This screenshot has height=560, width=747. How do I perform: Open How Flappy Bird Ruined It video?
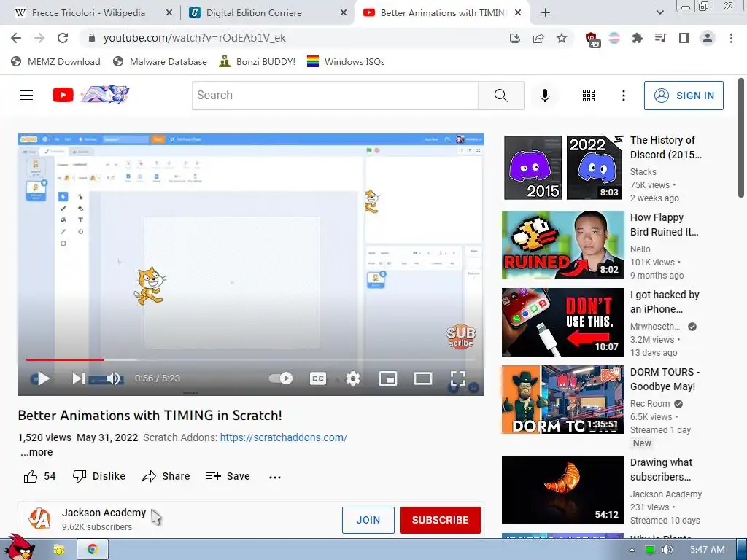[563, 245]
